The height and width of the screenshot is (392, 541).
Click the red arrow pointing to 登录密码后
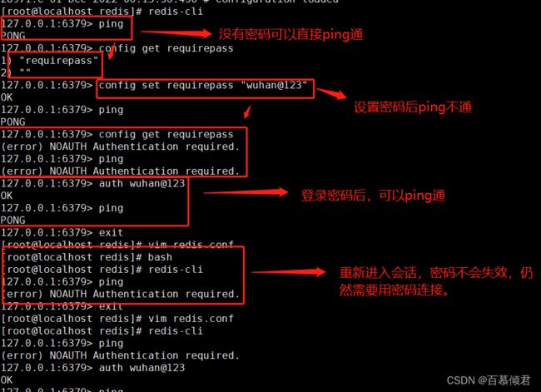(246, 192)
